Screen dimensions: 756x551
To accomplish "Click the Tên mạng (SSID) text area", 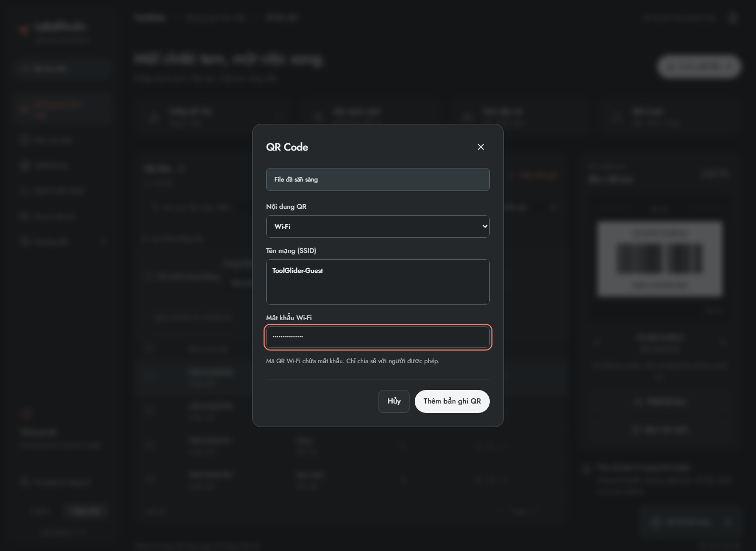I will pyautogui.click(x=378, y=282).
